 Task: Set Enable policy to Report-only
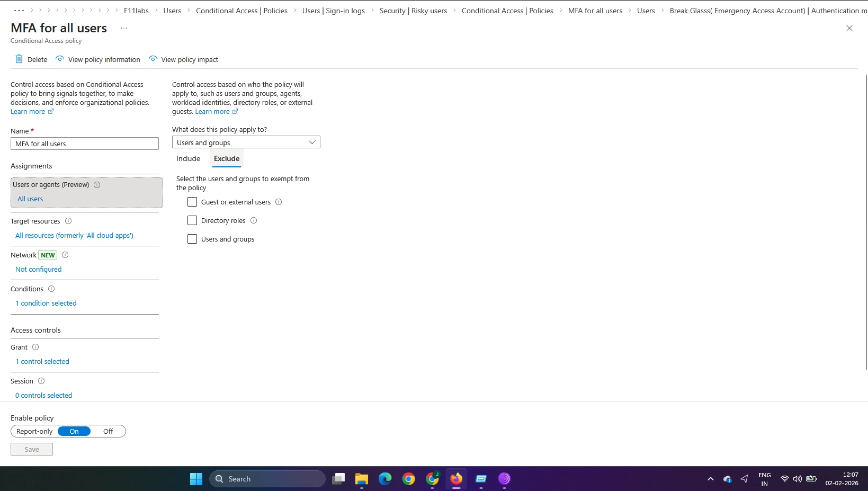34,431
